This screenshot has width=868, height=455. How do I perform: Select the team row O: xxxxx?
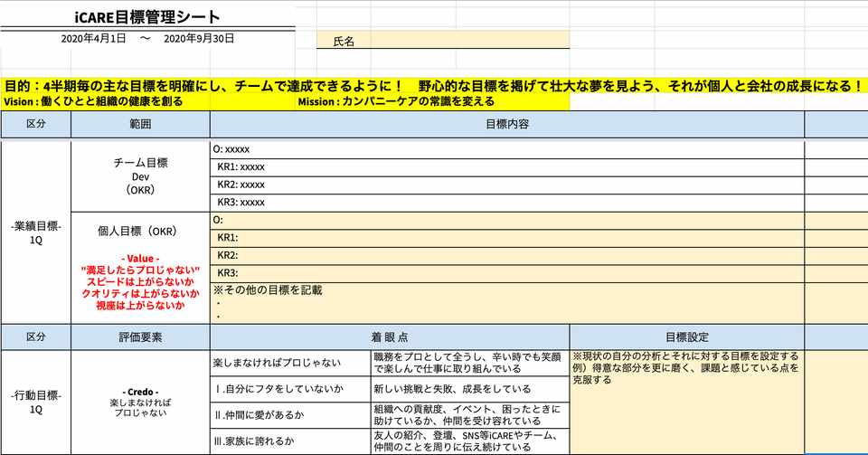[x=507, y=149]
